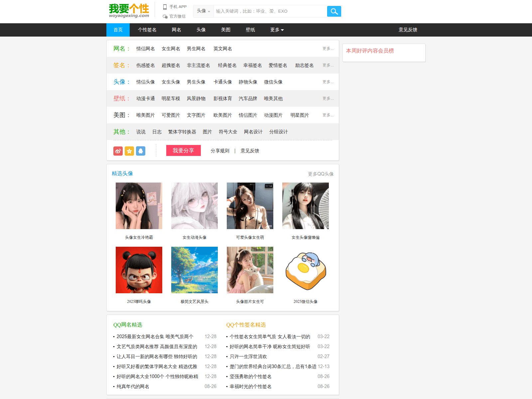Open the 更多QQ头像 link
The width and height of the screenshot is (532, 399).
pyautogui.click(x=321, y=174)
